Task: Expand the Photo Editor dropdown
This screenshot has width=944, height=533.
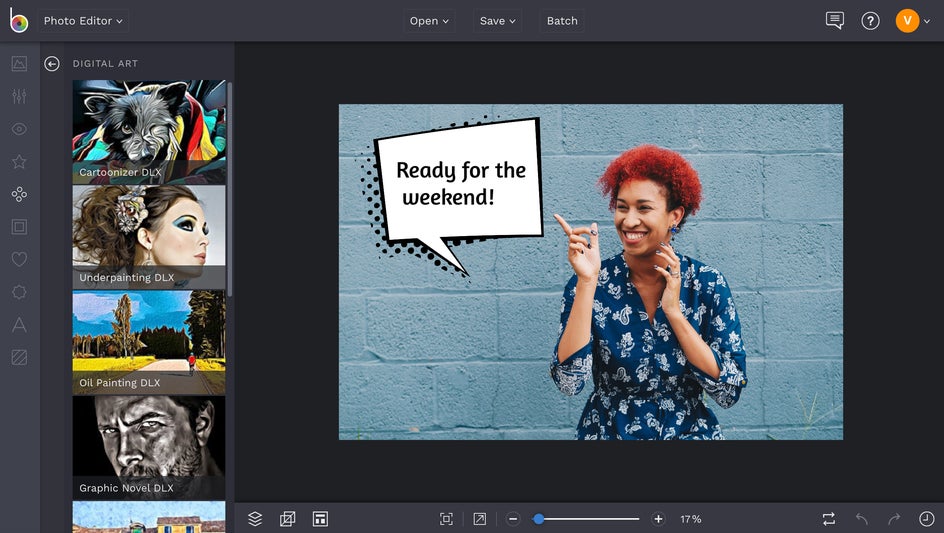Action: (x=83, y=21)
